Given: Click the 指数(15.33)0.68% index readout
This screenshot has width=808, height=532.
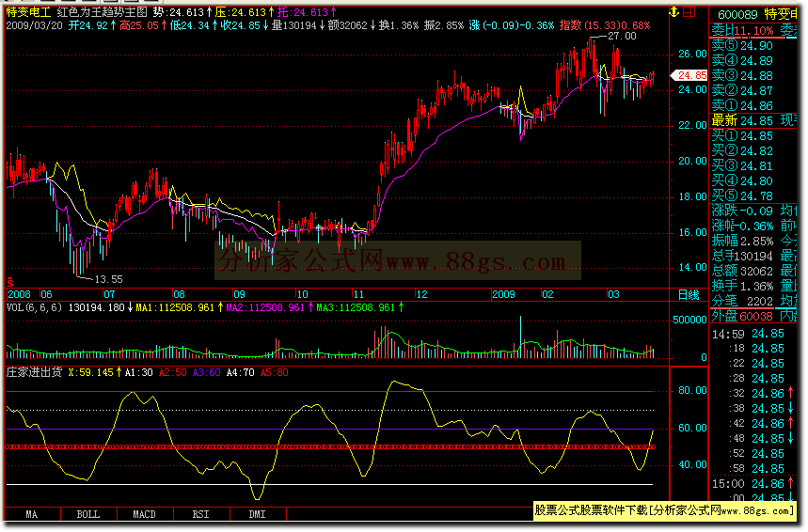Looking at the screenshot, I should 605,25.
